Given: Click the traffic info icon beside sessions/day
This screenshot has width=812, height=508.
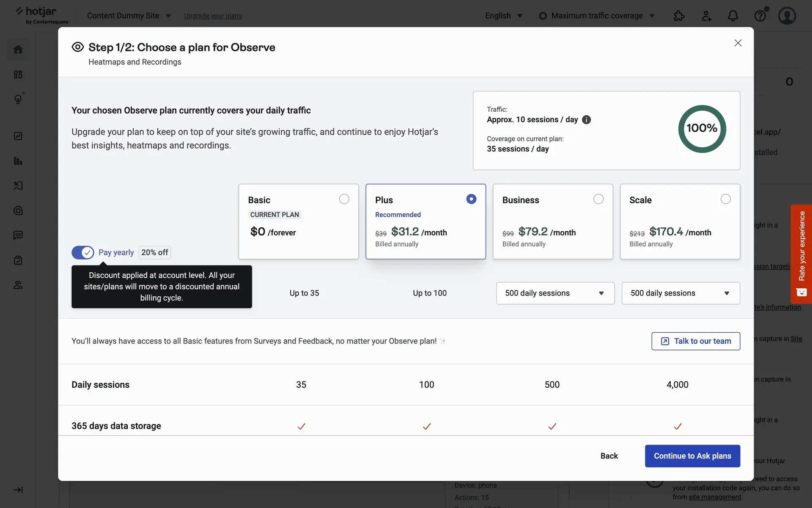Looking at the screenshot, I should (586, 120).
